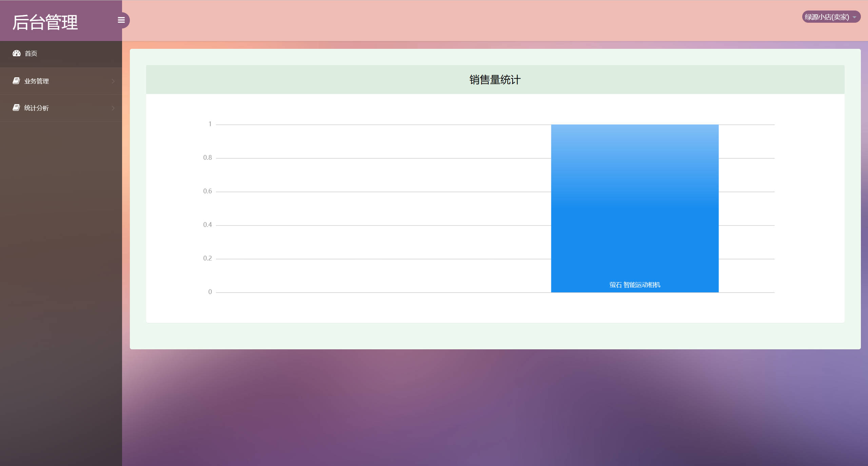This screenshot has width=868, height=466.
Task: Click the 0.8 y-axis label
Action: tap(207, 158)
